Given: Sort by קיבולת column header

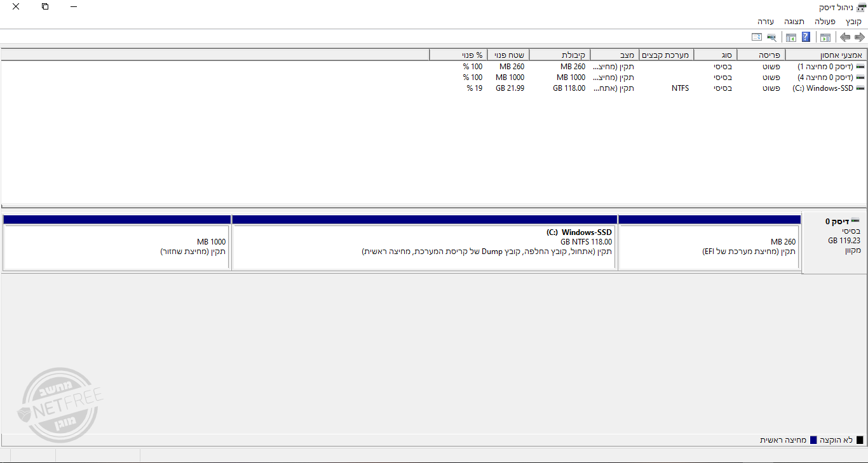Looking at the screenshot, I should tap(560, 55).
